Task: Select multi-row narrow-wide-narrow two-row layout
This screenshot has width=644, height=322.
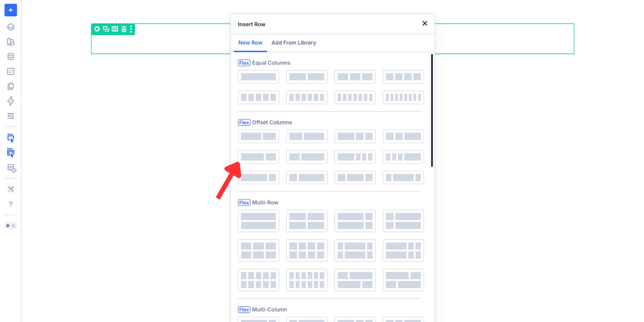Action: (355, 250)
